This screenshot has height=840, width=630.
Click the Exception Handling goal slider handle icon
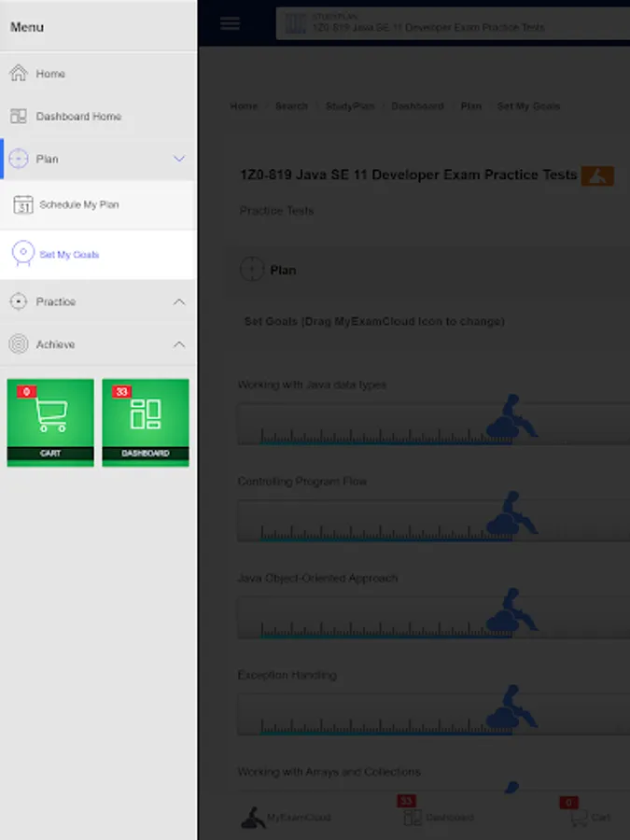(511, 707)
